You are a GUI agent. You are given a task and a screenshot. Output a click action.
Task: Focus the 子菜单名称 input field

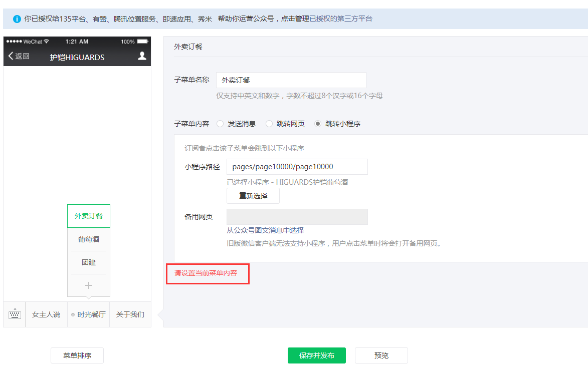291,80
